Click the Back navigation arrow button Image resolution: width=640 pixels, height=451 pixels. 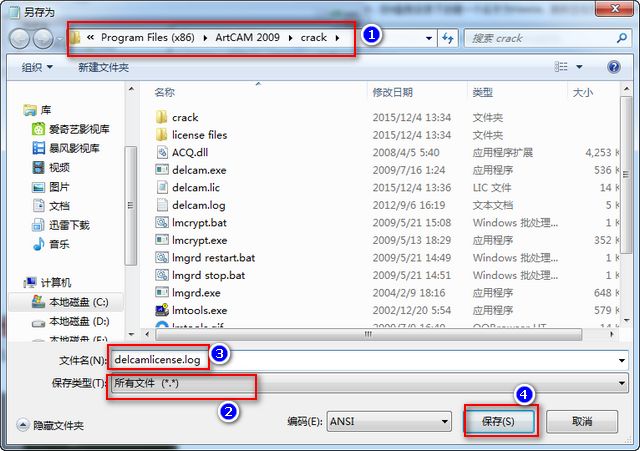(x=19, y=39)
